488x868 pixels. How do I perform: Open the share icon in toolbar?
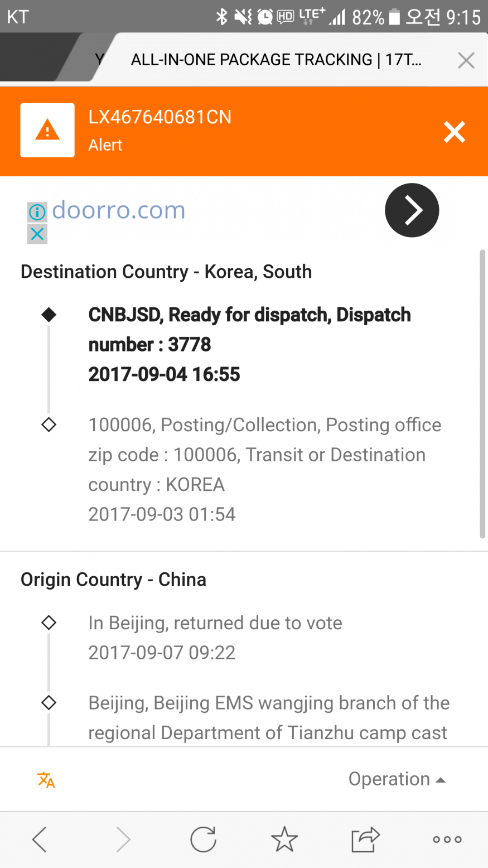point(365,839)
